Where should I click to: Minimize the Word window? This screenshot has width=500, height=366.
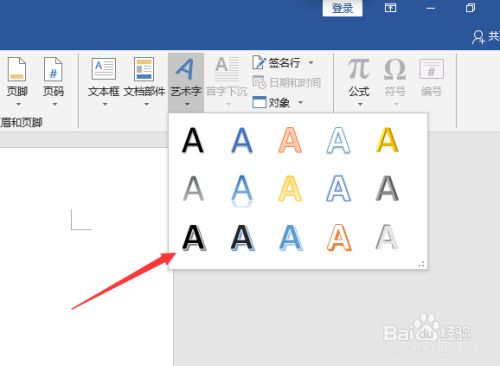(x=431, y=8)
